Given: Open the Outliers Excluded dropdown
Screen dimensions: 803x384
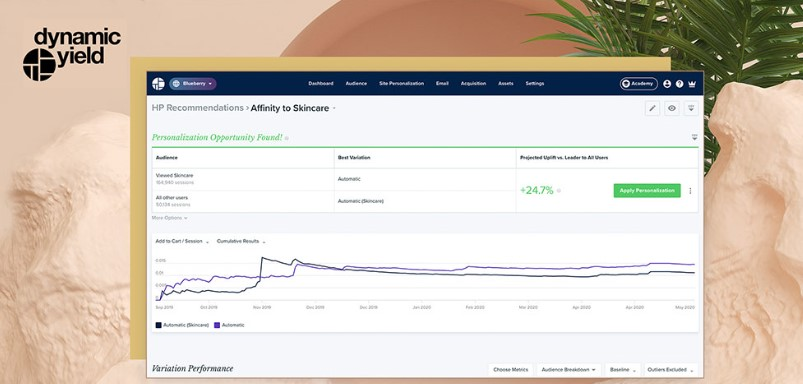Looking at the screenshot, I should point(671,370).
